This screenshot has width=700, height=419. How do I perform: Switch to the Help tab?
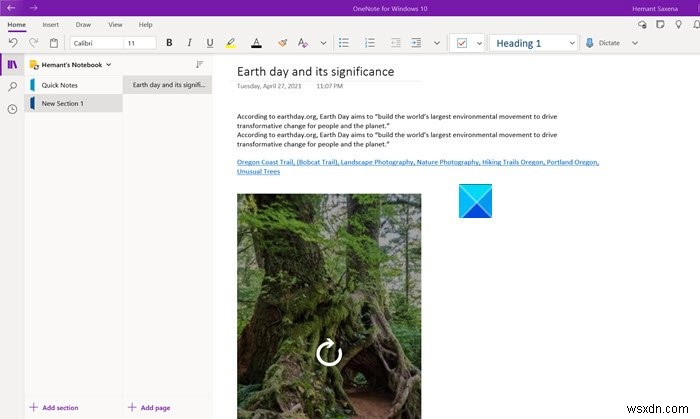(x=146, y=25)
